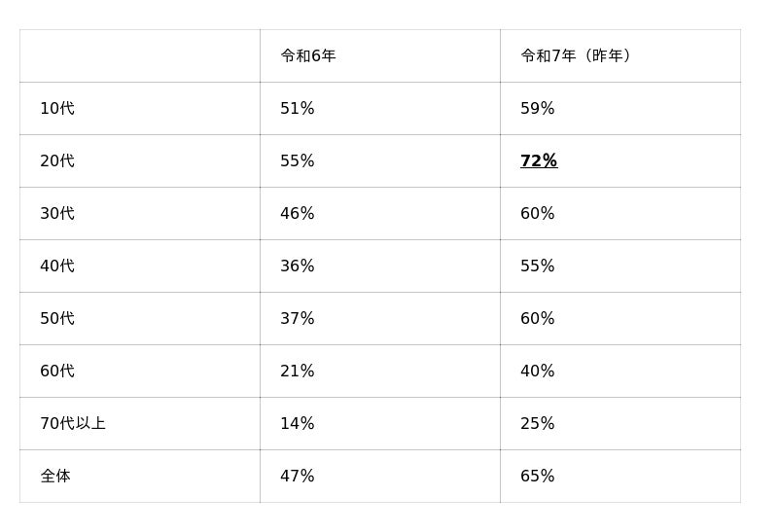Click the 全体 row label
This screenshot has width=778, height=532.
[55, 477]
